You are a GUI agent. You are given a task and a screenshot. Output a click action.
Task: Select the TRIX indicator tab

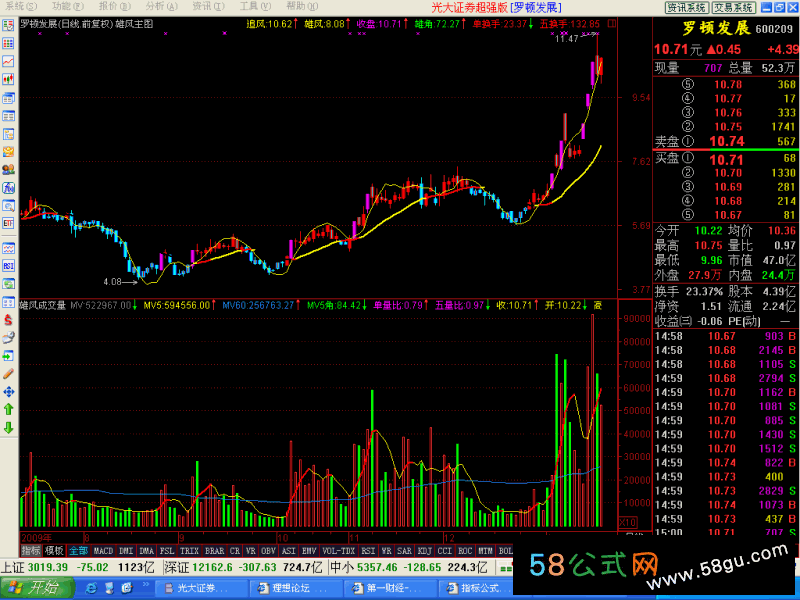189,551
